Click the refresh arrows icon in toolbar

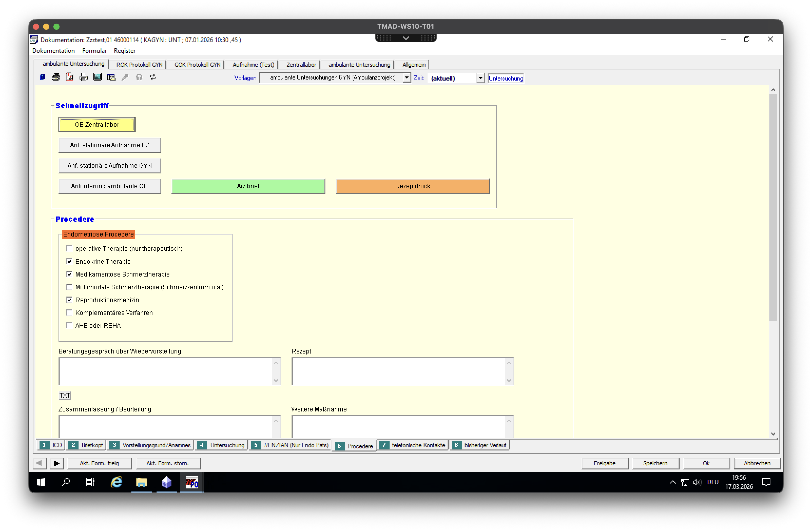click(153, 77)
